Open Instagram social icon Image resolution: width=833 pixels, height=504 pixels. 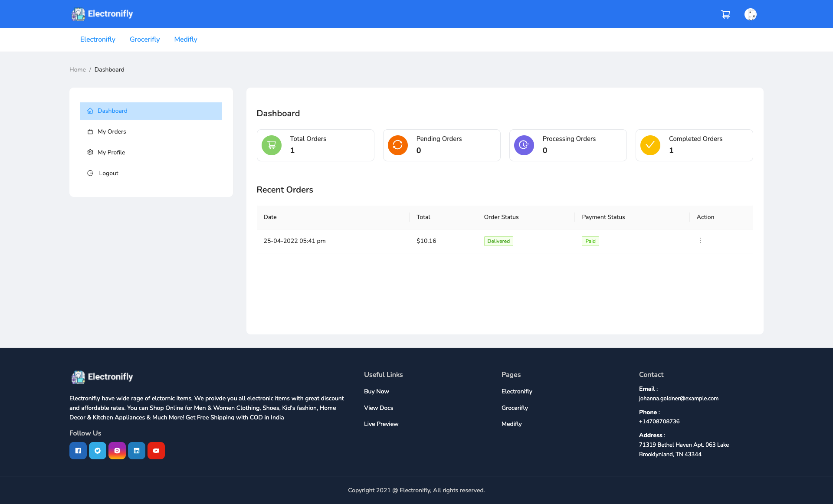pyautogui.click(x=117, y=451)
